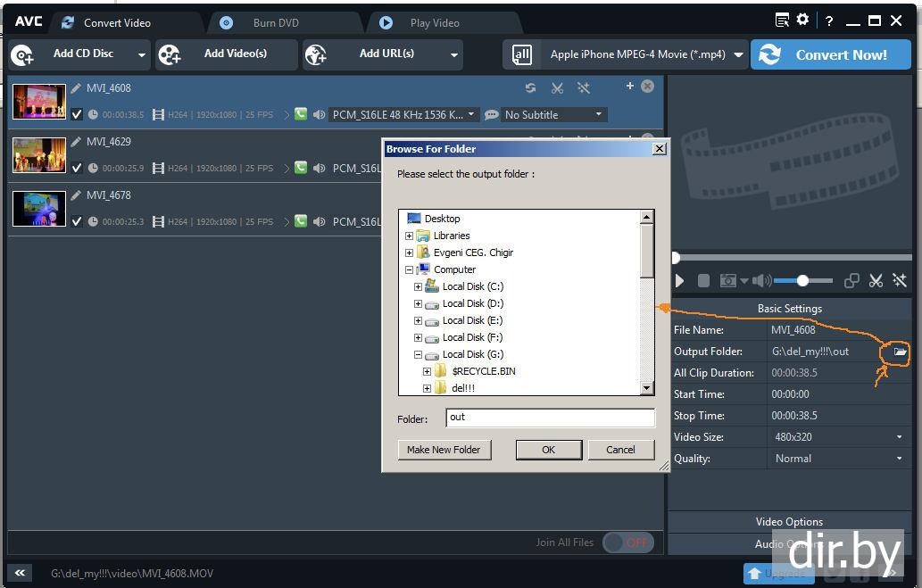Image resolution: width=922 pixels, height=588 pixels.
Task: Uncheck the MVI_4678 video checkbox
Action: pos(77,221)
